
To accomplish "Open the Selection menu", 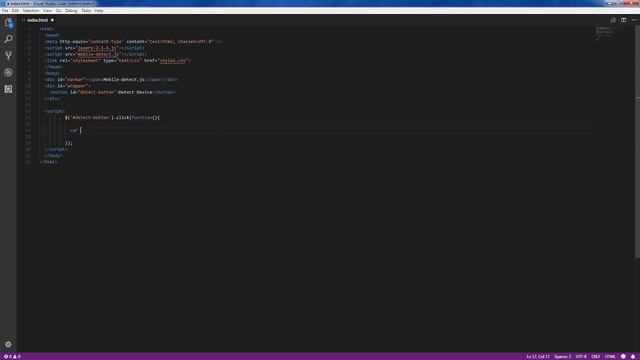I will (x=31, y=11).
